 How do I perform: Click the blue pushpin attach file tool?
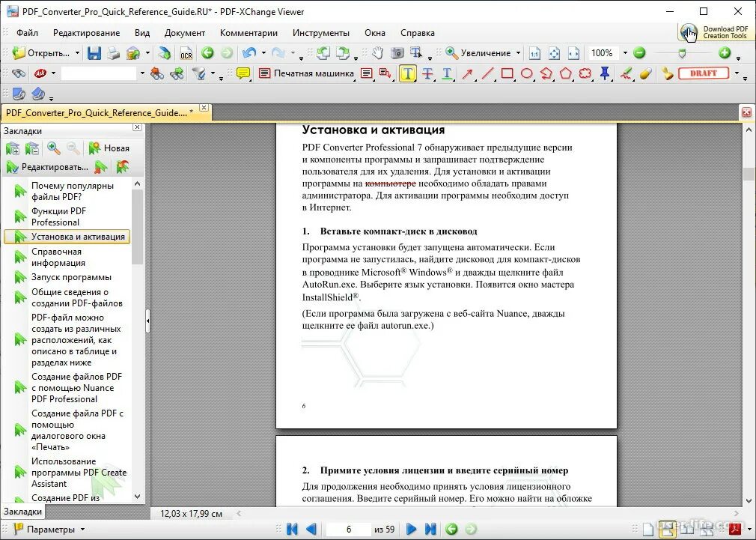click(605, 74)
